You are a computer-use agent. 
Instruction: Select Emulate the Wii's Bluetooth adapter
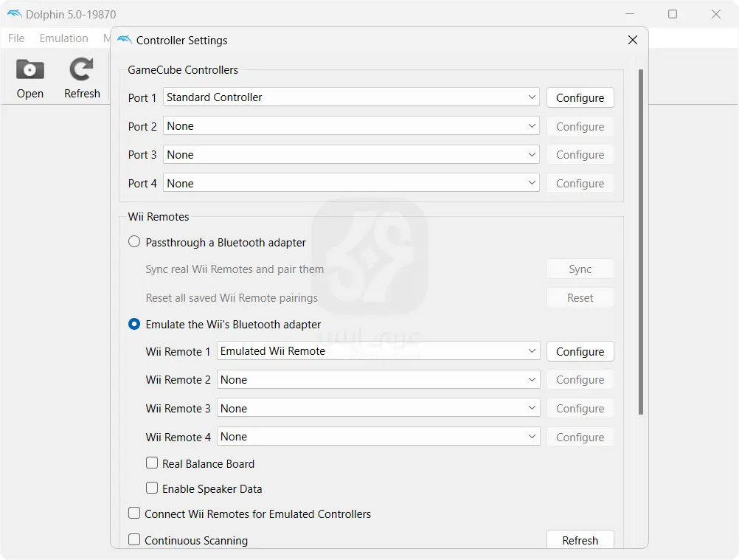click(134, 324)
